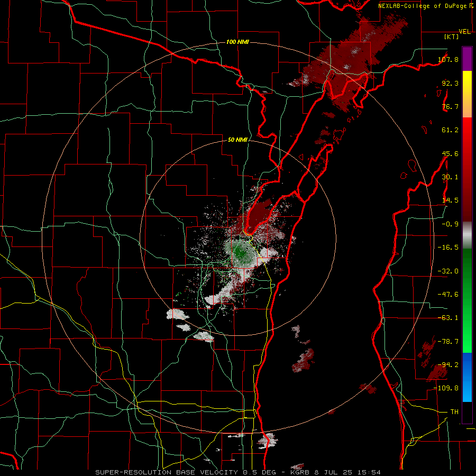Click the blue segment of velocity color bar
Viewport: 476px width, 476px height.
click(467, 377)
